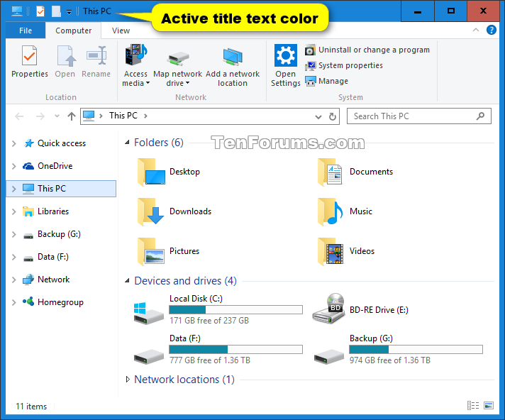The height and width of the screenshot is (420, 505).
Task: Open the address bar history dropdown
Action: [318, 116]
